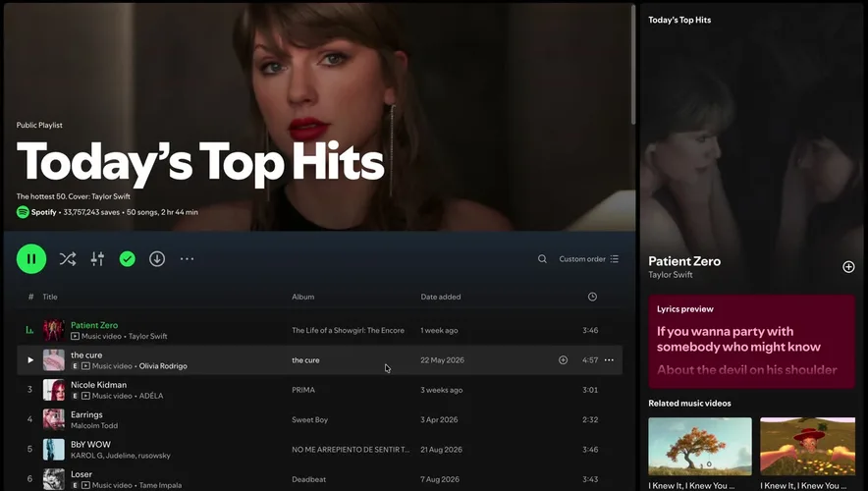Click the BbY WOW cover thumbnail
Screen dimensions: 868x491
[x=54, y=450]
